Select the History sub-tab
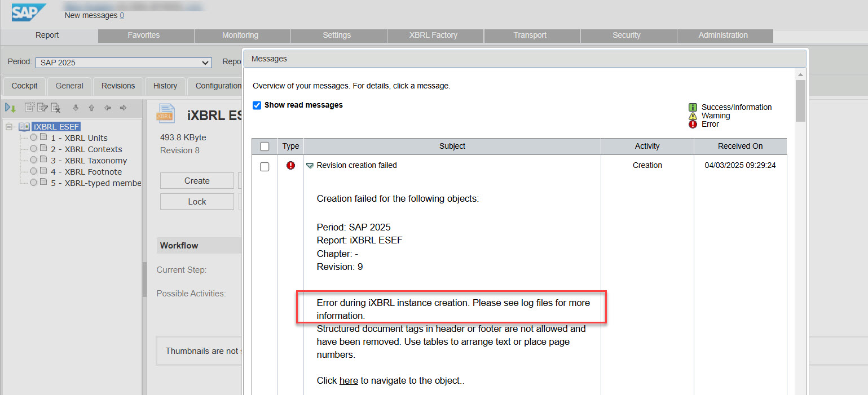 [165, 86]
